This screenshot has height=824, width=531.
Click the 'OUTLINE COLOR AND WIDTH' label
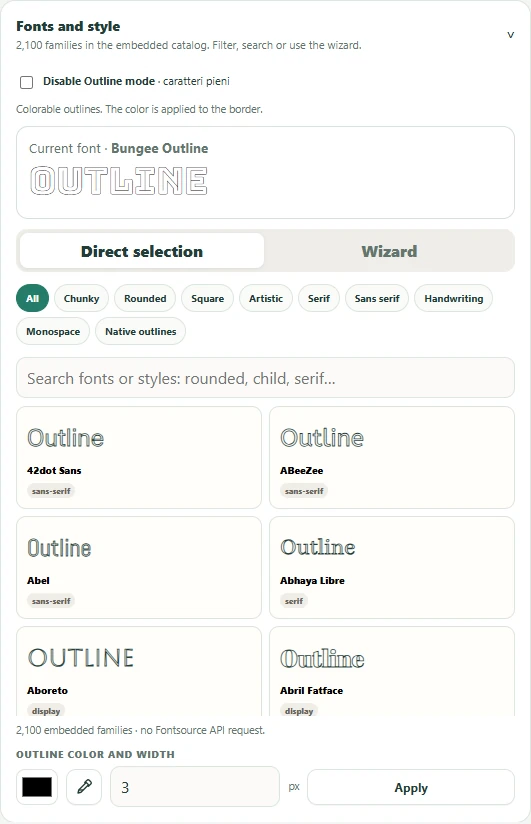click(x=95, y=755)
